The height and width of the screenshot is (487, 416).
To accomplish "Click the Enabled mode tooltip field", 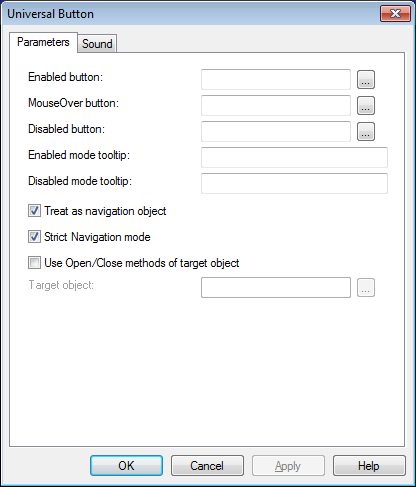I will (294, 157).
